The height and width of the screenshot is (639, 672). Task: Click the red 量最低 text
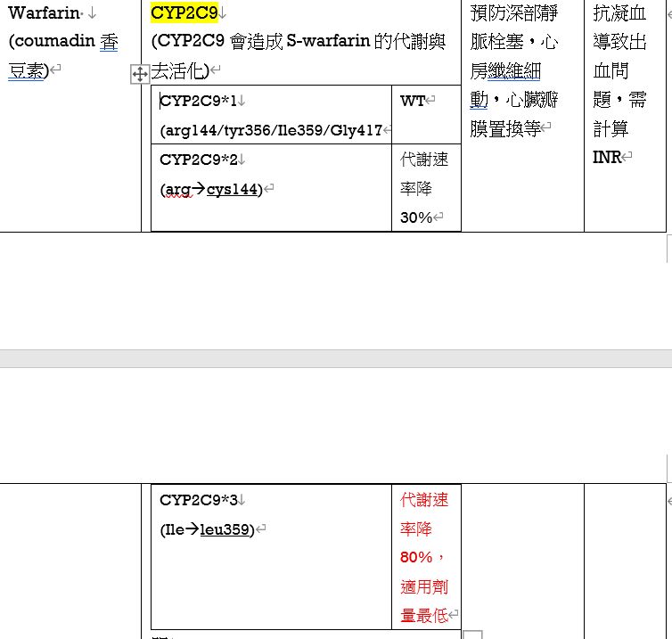tap(424, 615)
